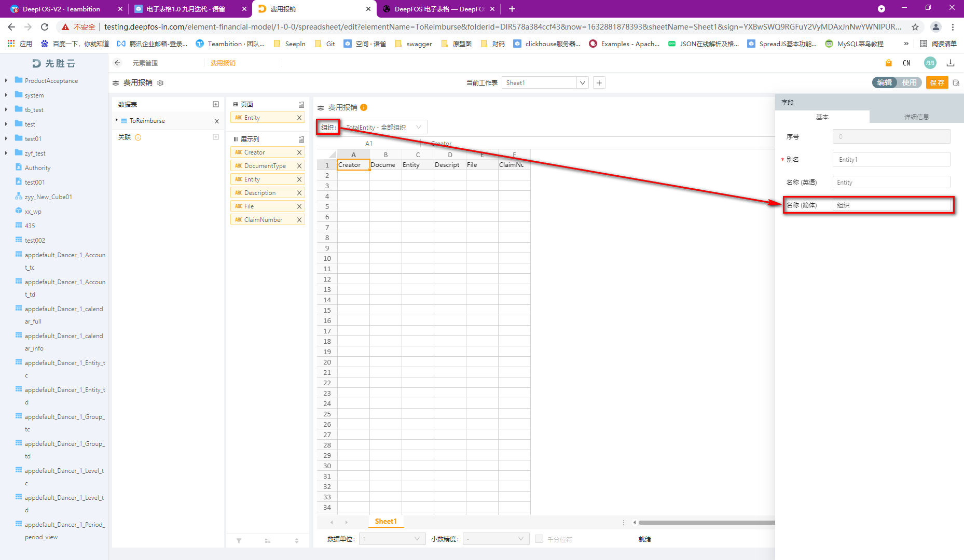Screen dimensions: 964x560
Task: Open the info icon beside 费用报销 heading
Action: point(364,107)
